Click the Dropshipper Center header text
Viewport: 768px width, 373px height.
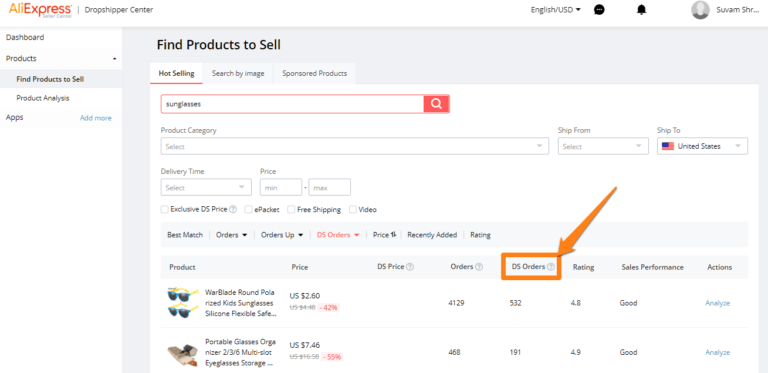coord(119,10)
